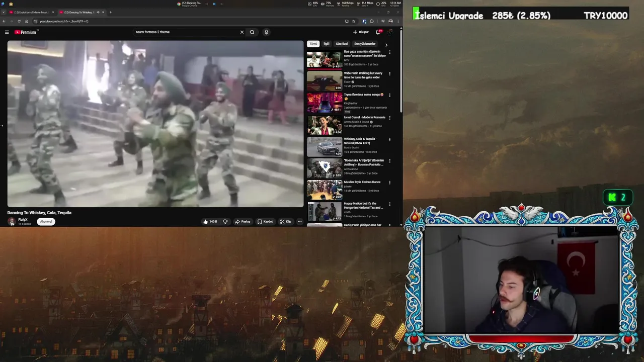Screen dimensions: 644x362
Task: Open Chrome three-dot menu
Action: 398,21
